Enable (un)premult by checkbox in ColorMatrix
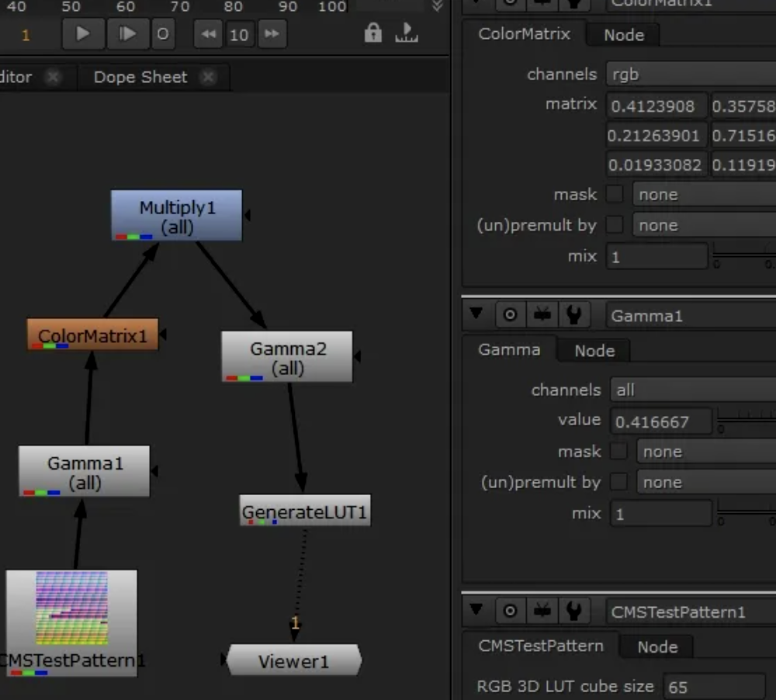Image resolution: width=776 pixels, height=700 pixels. [615, 225]
